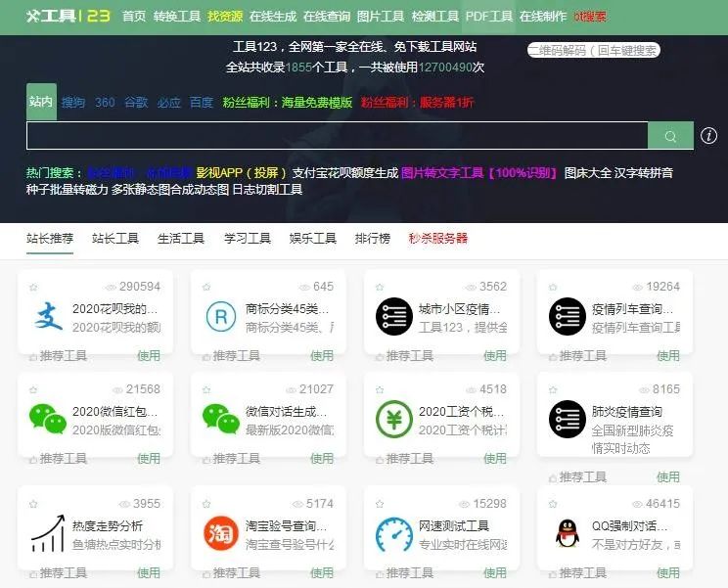728x588 pixels.
Task: Open hot search 种子批量转磁力
Action: (68, 190)
